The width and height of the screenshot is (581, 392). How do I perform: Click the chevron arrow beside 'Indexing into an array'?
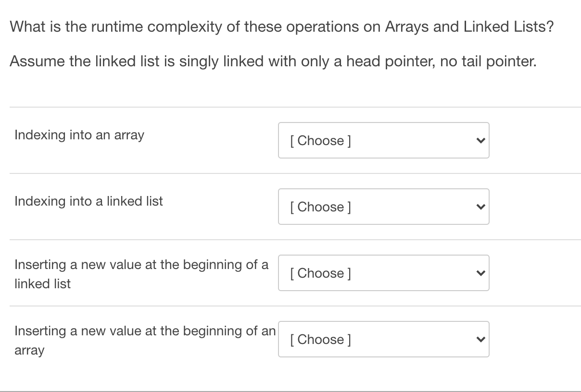click(479, 141)
